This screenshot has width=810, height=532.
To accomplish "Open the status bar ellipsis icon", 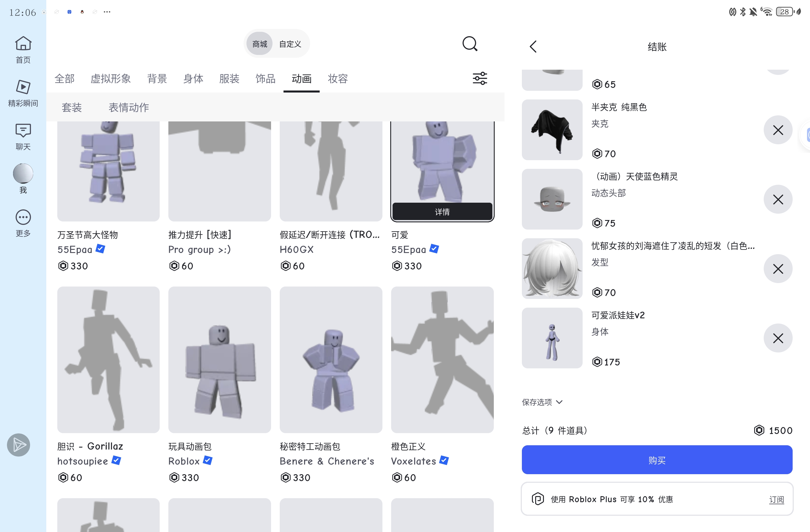I will pyautogui.click(x=107, y=12).
